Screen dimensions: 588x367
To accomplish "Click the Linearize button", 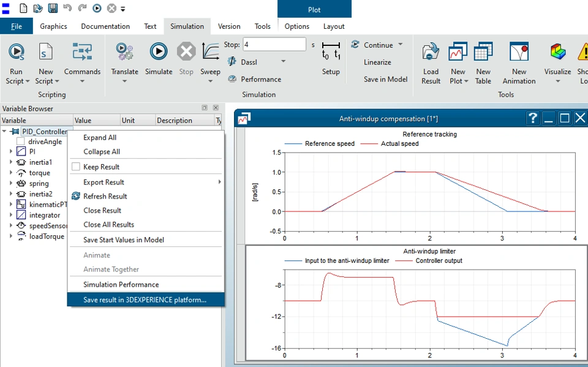I will tap(377, 62).
